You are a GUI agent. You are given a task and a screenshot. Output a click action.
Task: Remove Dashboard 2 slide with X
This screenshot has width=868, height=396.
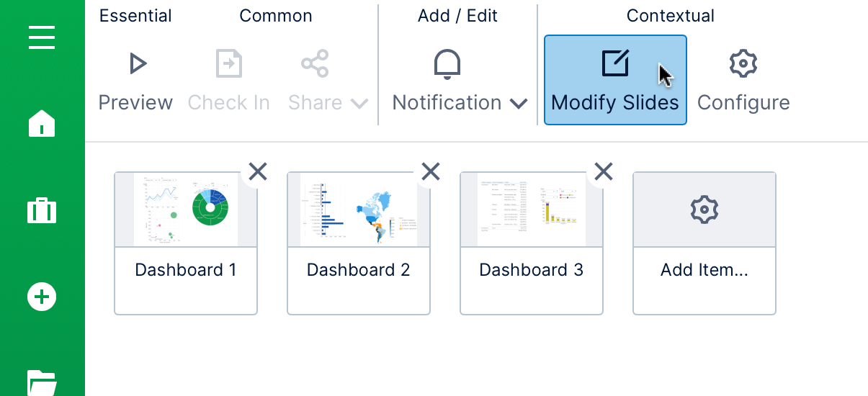pos(431,171)
